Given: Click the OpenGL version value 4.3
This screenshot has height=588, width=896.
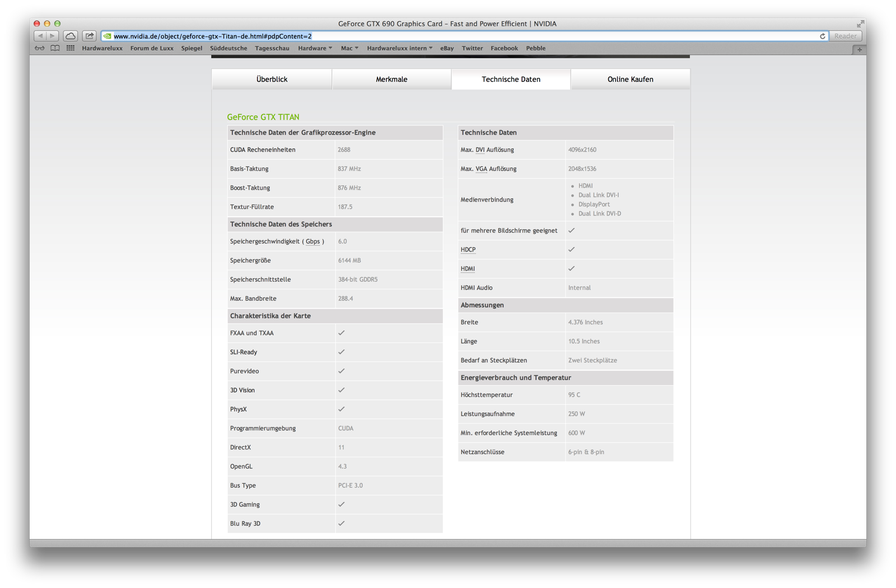Looking at the screenshot, I should (x=342, y=466).
